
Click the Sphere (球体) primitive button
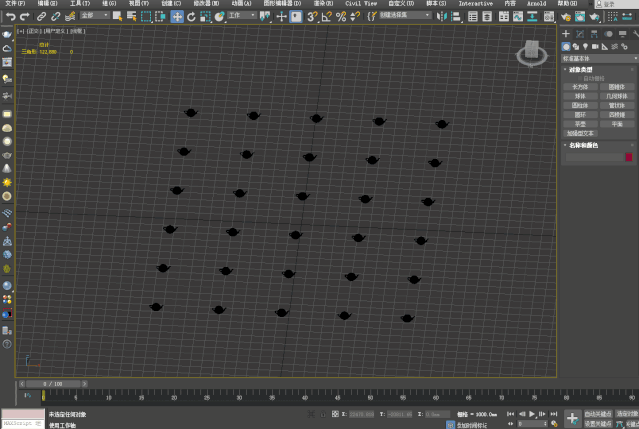(580, 96)
